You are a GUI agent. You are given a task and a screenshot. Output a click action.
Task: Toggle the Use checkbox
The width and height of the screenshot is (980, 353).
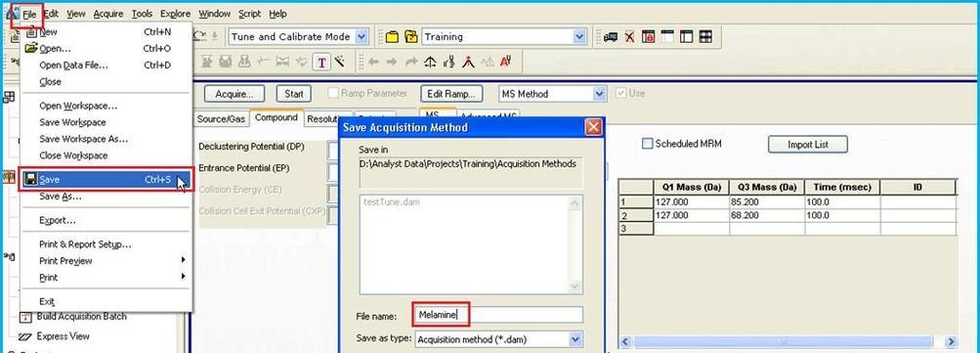coord(620,93)
